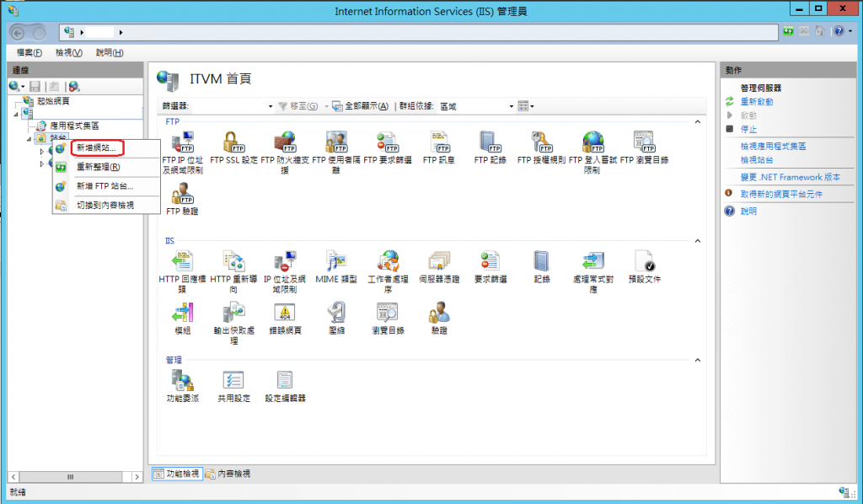
Task: Click 檢視應用程式集區 link
Action: tap(773, 146)
